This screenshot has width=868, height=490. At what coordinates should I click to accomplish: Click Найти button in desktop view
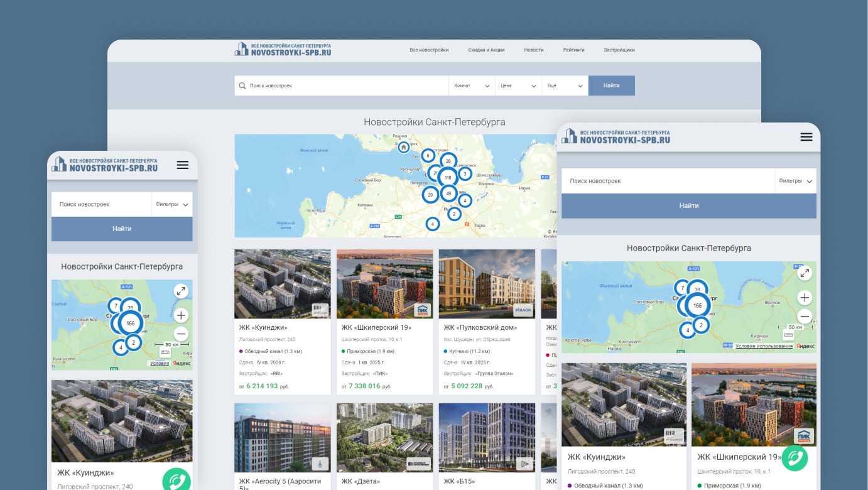click(612, 85)
